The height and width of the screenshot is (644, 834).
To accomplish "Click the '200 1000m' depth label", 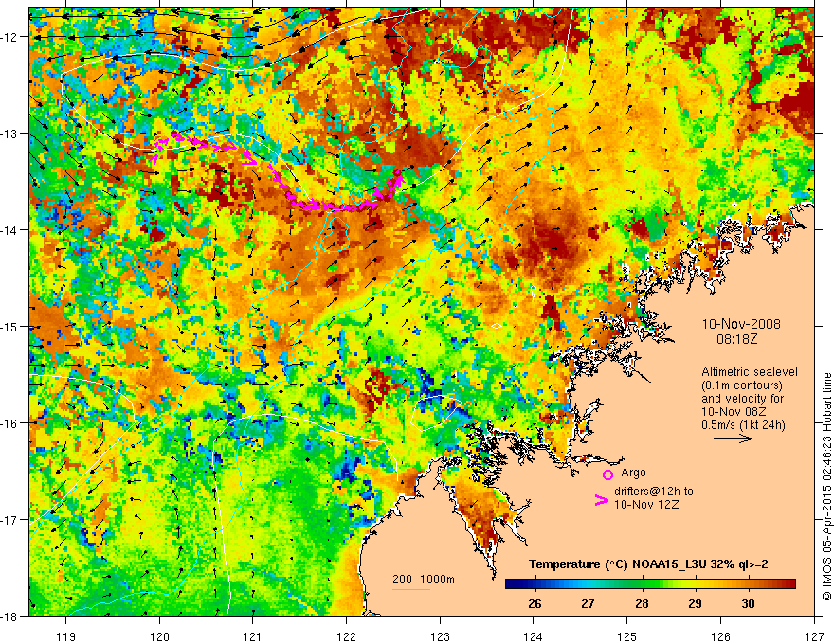I will 424,580.
